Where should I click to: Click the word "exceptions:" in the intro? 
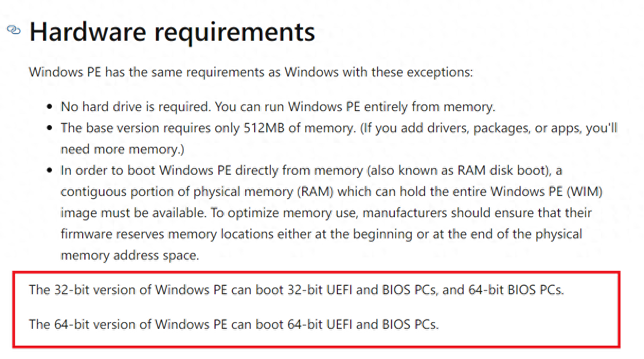[x=442, y=73]
